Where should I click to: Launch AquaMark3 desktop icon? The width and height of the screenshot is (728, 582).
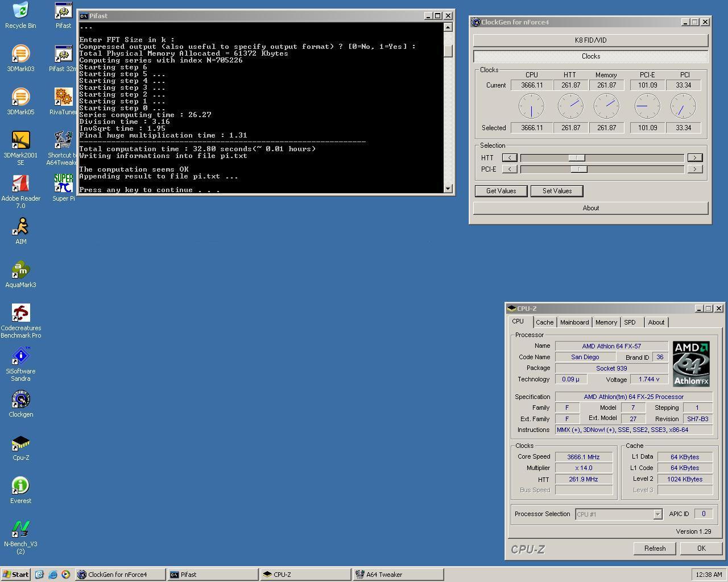coord(20,275)
